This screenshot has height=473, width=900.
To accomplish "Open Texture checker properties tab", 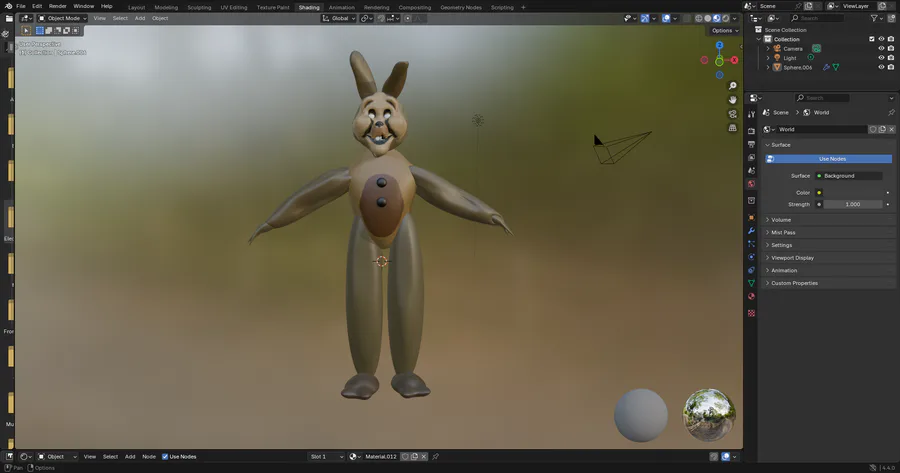I will pyautogui.click(x=751, y=313).
